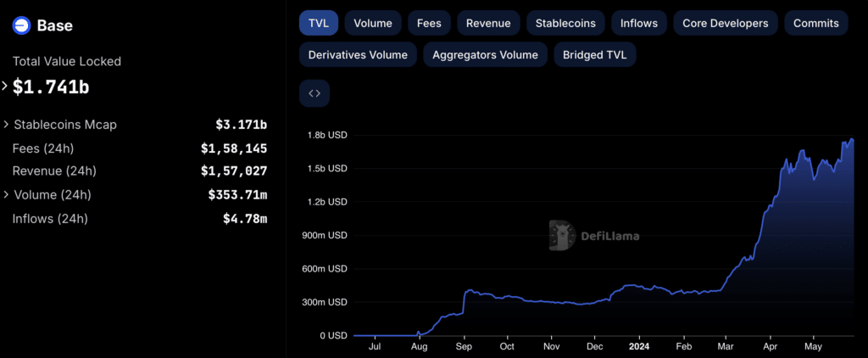
Task: Click the Revenue (24h) label
Action: [x=54, y=171]
